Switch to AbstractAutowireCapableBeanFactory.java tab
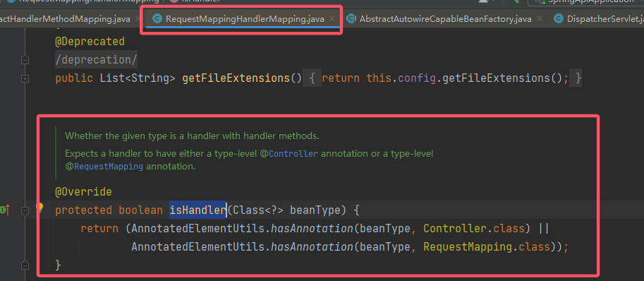644x281 pixels. (446, 19)
